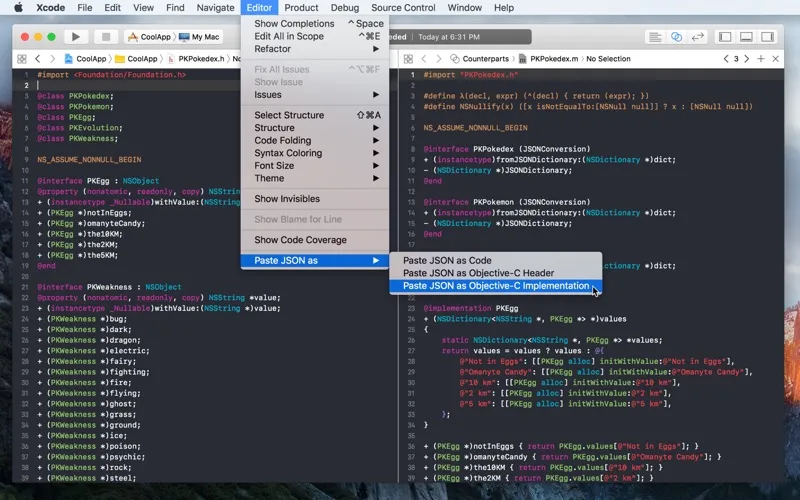
Task: Click line 21 @interface PKWeakness text
Action: coord(109,287)
